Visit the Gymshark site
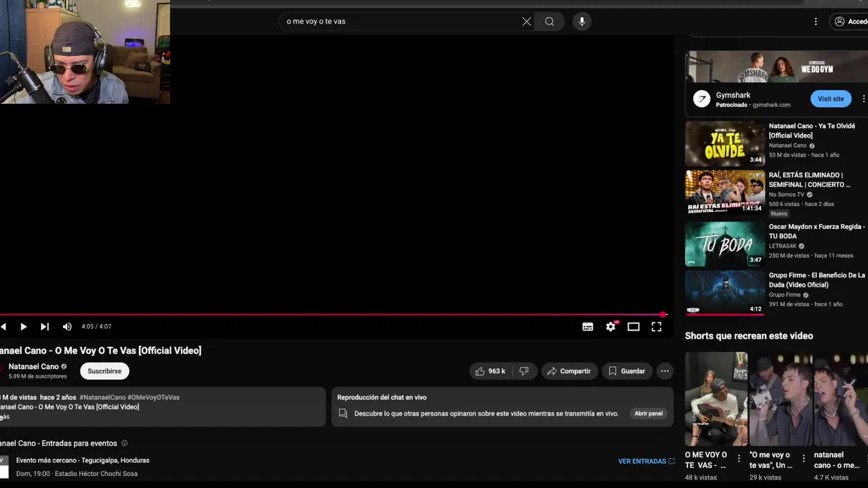This screenshot has height=488, width=868. point(831,99)
